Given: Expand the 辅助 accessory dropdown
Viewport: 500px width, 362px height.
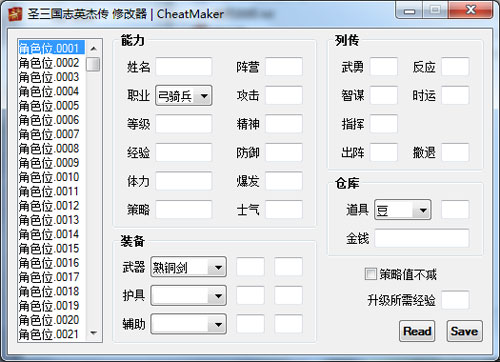Looking at the screenshot, I should click(188, 324).
